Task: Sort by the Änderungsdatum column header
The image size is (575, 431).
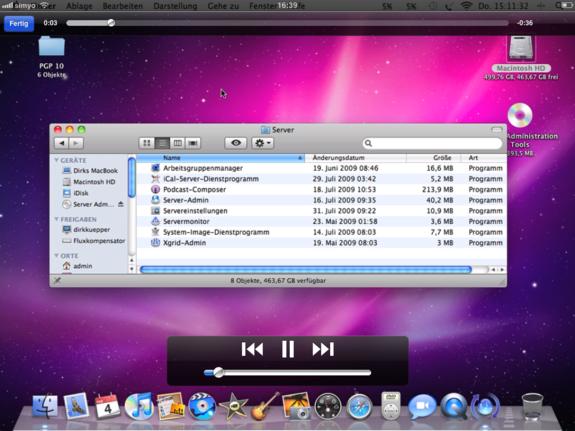Action: click(x=355, y=158)
